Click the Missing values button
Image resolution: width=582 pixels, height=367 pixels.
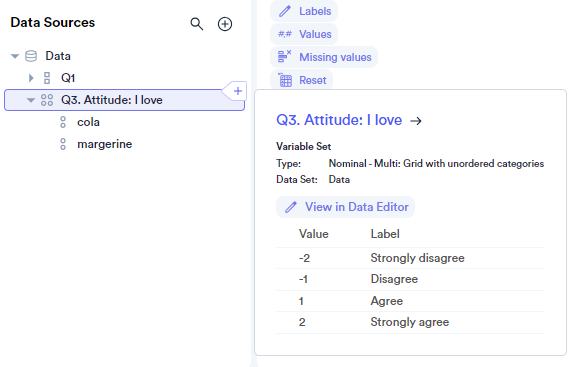(x=324, y=57)
